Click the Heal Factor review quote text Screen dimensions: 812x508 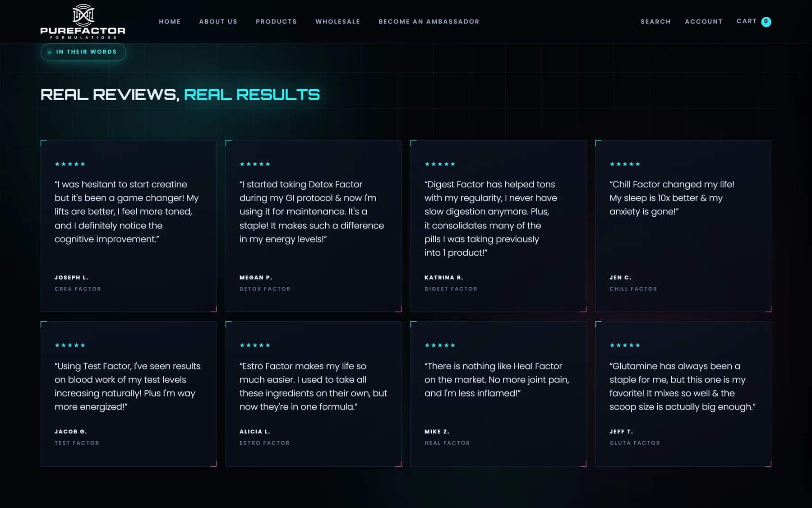tap(497, 379)
